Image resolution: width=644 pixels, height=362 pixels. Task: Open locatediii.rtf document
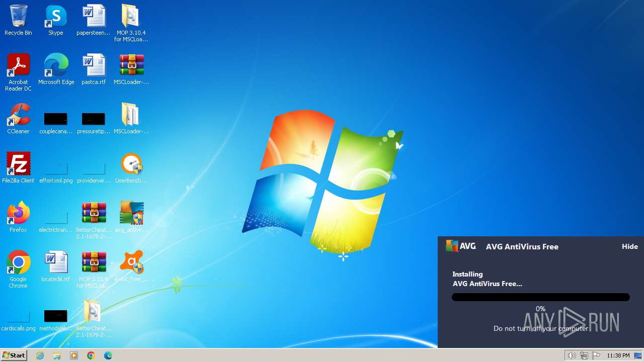pos(56,266)
